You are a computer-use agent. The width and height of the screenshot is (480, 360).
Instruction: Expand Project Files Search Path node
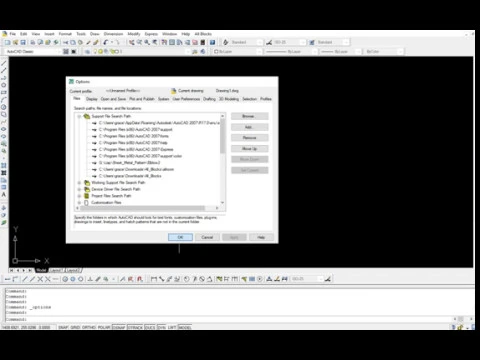click(79, 196)
